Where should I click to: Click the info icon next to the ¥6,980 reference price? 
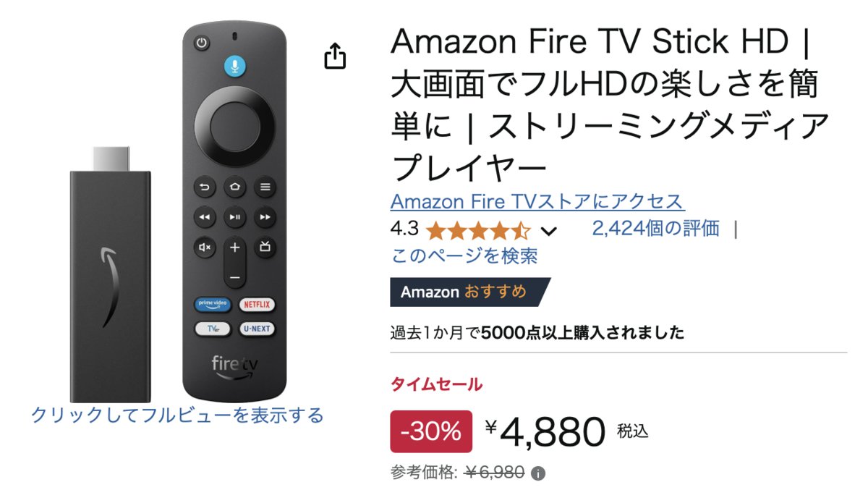click(537, 474)
